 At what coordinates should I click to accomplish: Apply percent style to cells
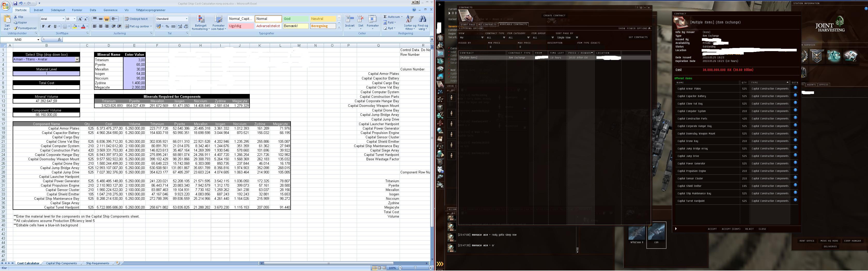click(x=167, y=26)
